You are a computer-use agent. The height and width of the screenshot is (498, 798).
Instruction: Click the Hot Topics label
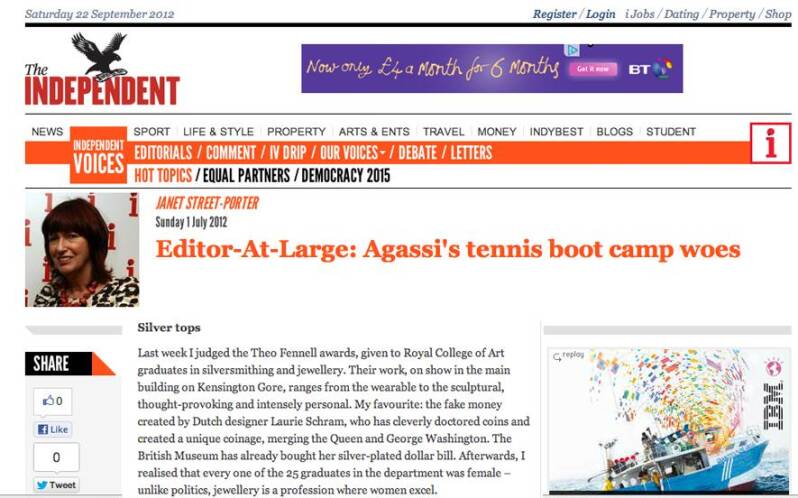click(x=163, y=175)
